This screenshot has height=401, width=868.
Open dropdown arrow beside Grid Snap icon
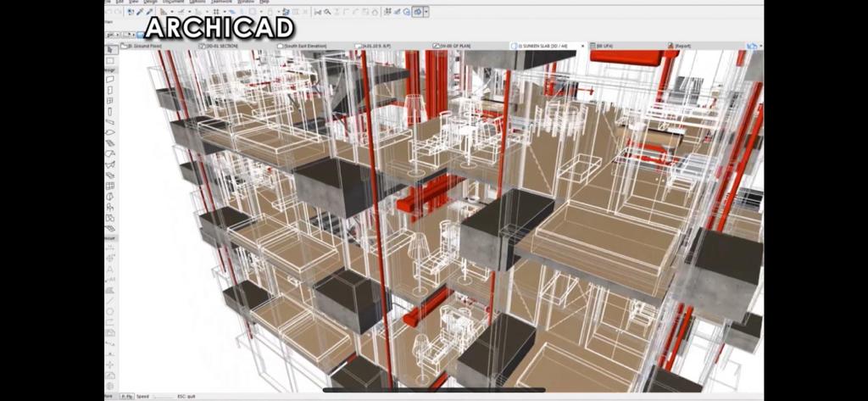point(225,12)
